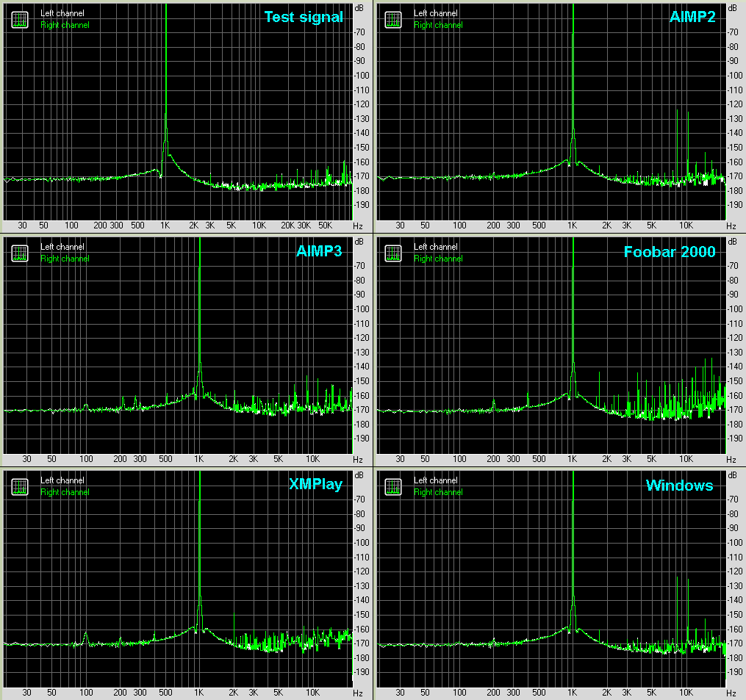This screenshot has height=700, width=746.
Task: Click the '500' frequency label in XMPlay graph
Action: coord(165,693)
